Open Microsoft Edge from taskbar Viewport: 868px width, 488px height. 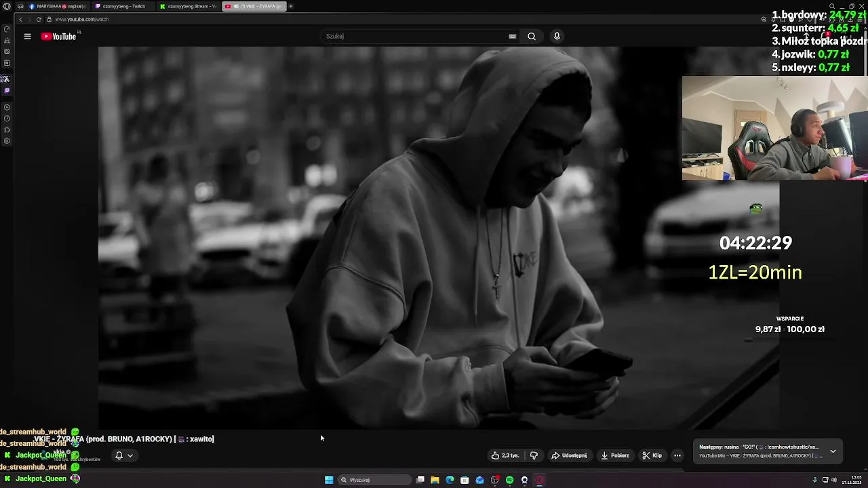click(450, 480)
